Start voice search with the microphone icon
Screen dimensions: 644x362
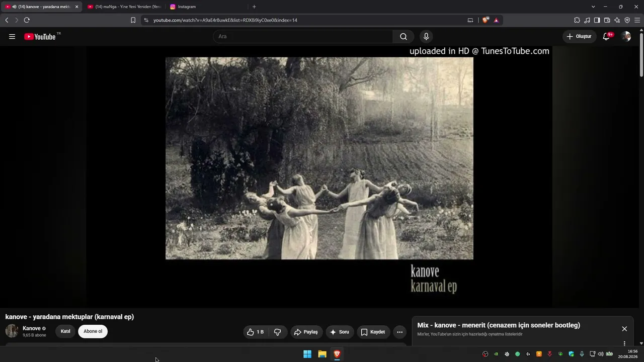tap(426, 37)
